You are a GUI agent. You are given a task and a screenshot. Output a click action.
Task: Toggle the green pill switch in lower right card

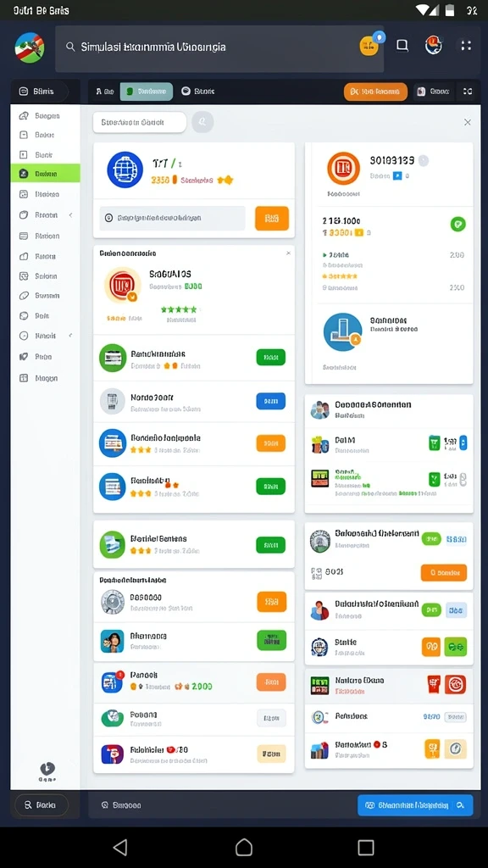click(x=431, y=610)
